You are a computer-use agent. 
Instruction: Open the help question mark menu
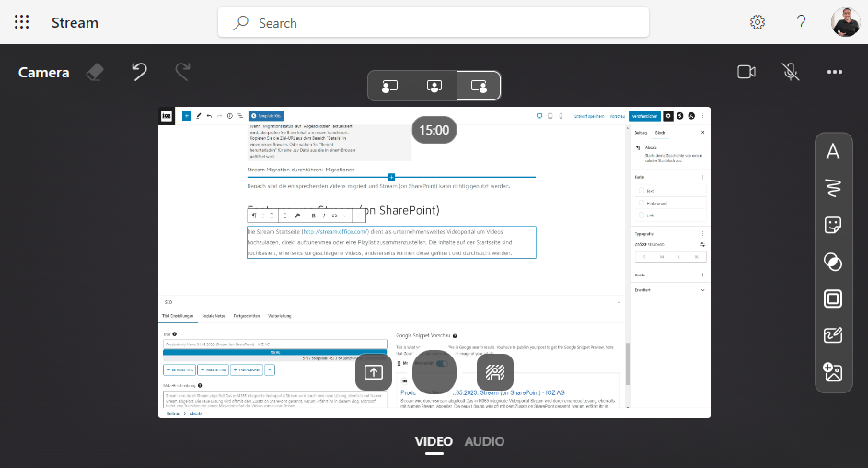pos(801,22)
